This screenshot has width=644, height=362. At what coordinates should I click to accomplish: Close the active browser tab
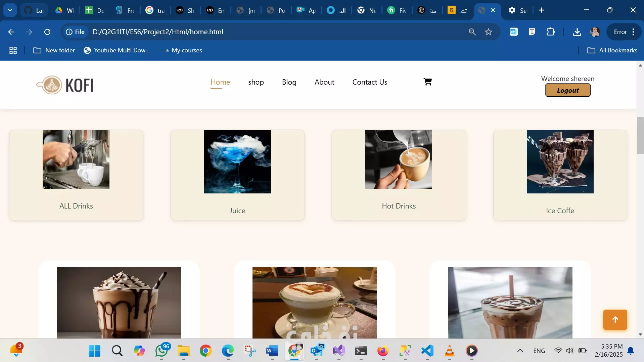click(x=493, y=10)
